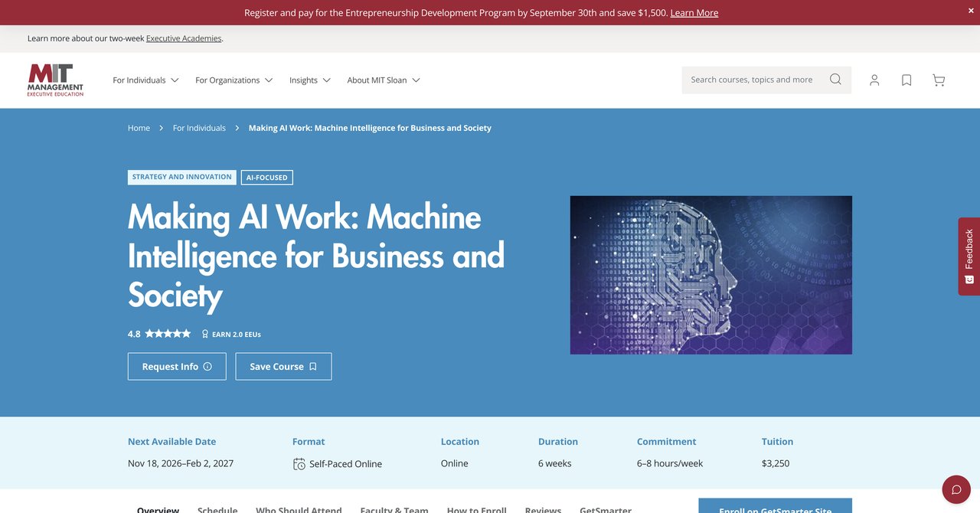The image size is (980, 513).
Task: Click Enroll on GetSmarter Site button
Action: coord(775,506)
